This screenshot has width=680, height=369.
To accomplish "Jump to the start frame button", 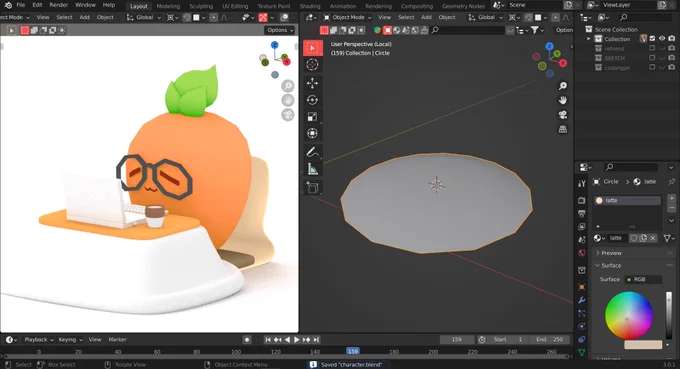I will pyautogui.click(x=268, y=340).
